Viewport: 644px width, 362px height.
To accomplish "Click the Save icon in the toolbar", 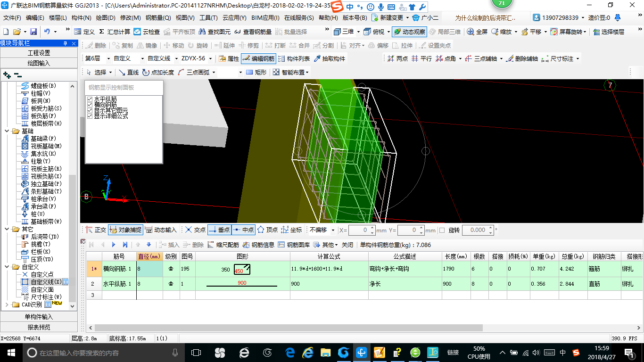I will pyautogui.click(x=33, y=32).
